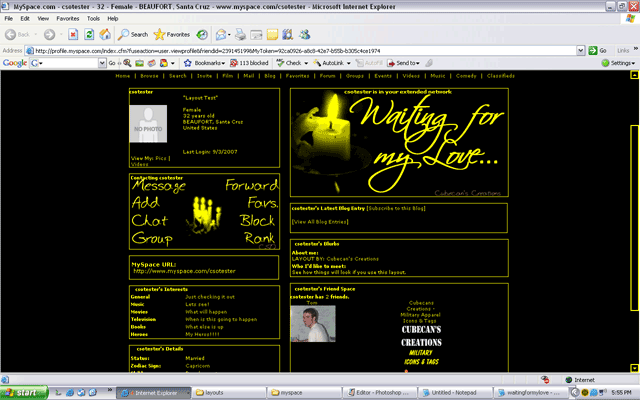Open Google toolbar Bookmarks star
The image size is (640, 400).
tap(204, 63)
